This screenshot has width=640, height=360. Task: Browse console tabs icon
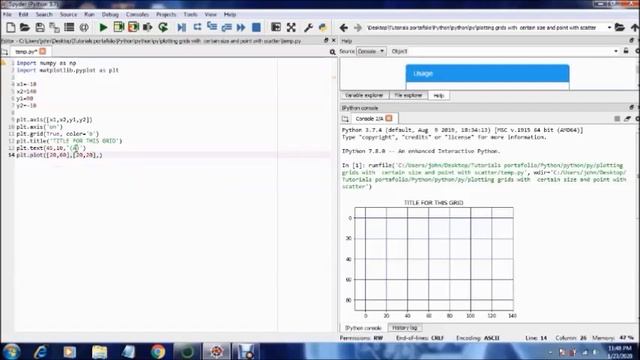tap(345, 119)
